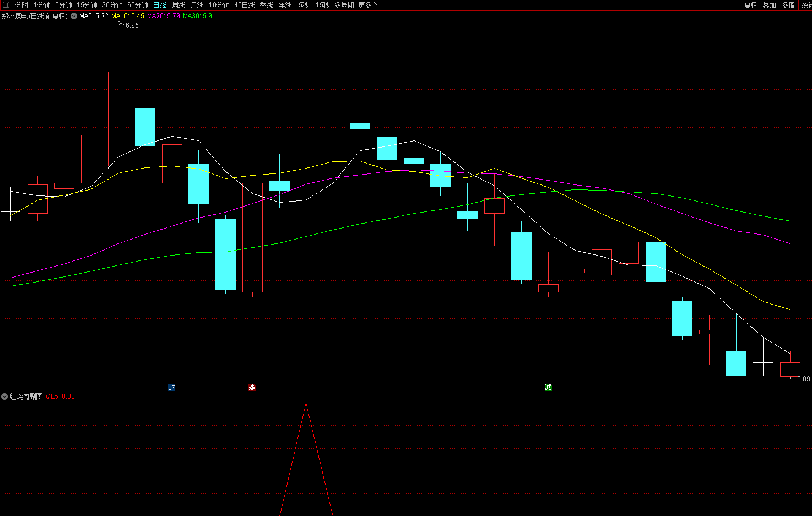Click the 复权 adjustment button
812x516 pixels.
click(x=751, y=5)
